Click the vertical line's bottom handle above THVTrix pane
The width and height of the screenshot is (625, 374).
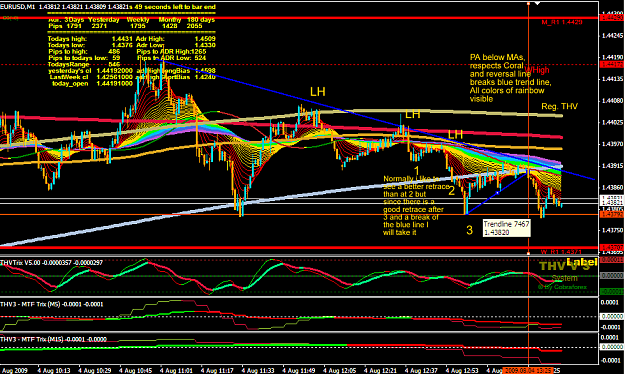click(x=529, y=253)
